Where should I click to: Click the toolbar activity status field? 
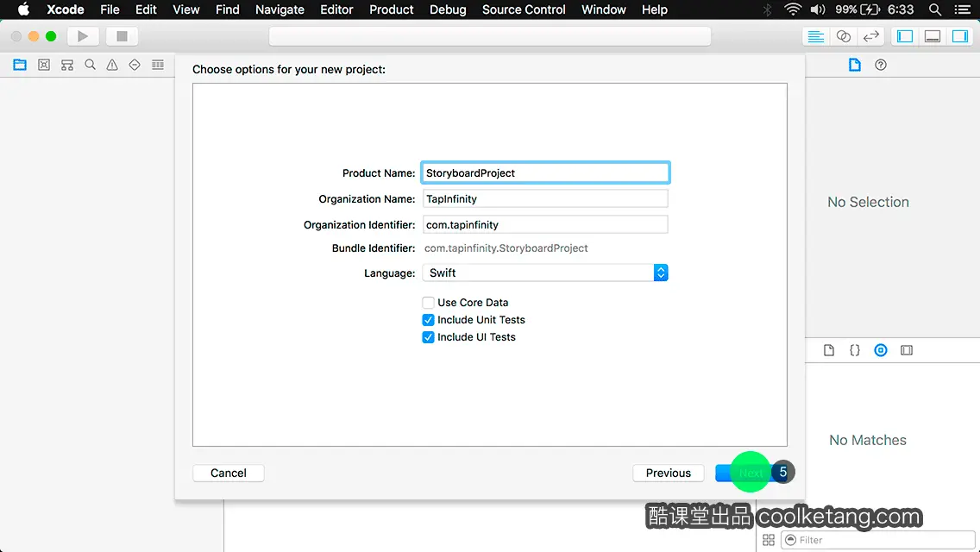point(490,36)
